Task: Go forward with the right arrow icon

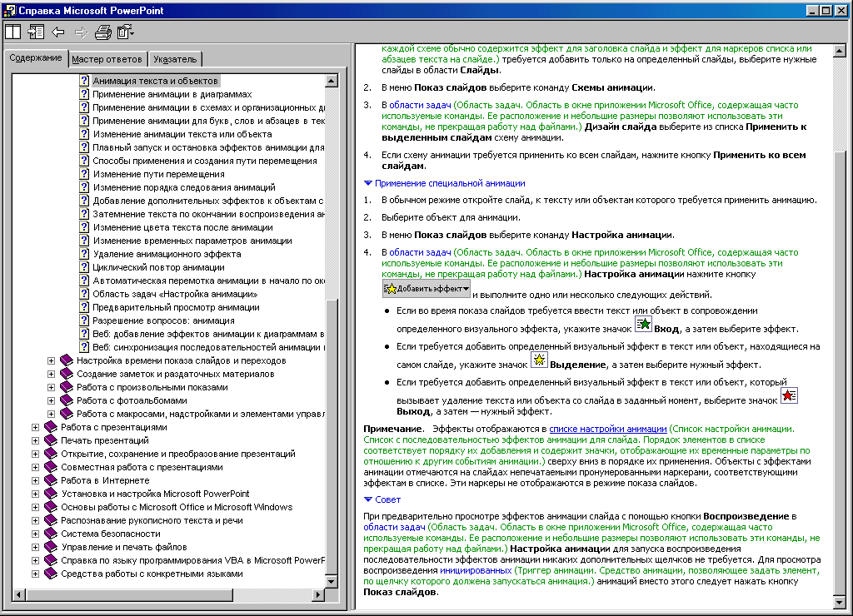Action: 81,32
